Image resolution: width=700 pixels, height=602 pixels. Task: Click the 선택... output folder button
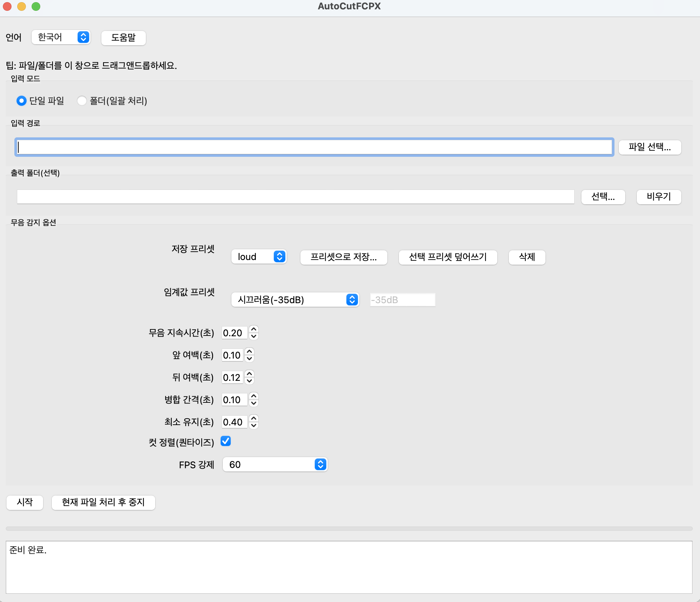click(x=603, y=197)
